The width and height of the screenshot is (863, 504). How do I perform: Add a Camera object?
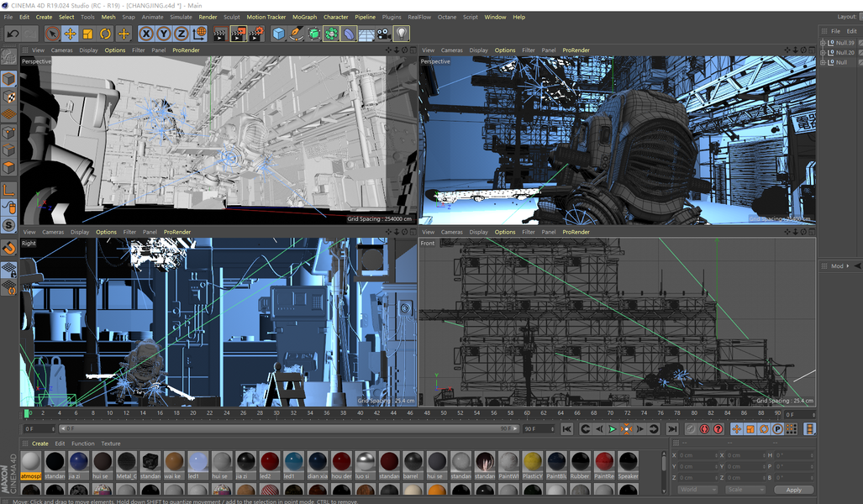click(x=384, y=34)
